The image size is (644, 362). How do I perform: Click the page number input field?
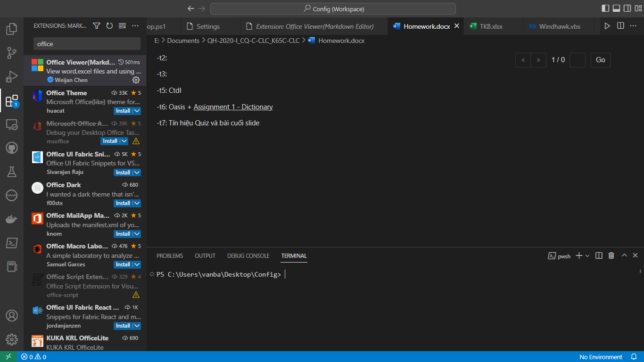[577, 60]
